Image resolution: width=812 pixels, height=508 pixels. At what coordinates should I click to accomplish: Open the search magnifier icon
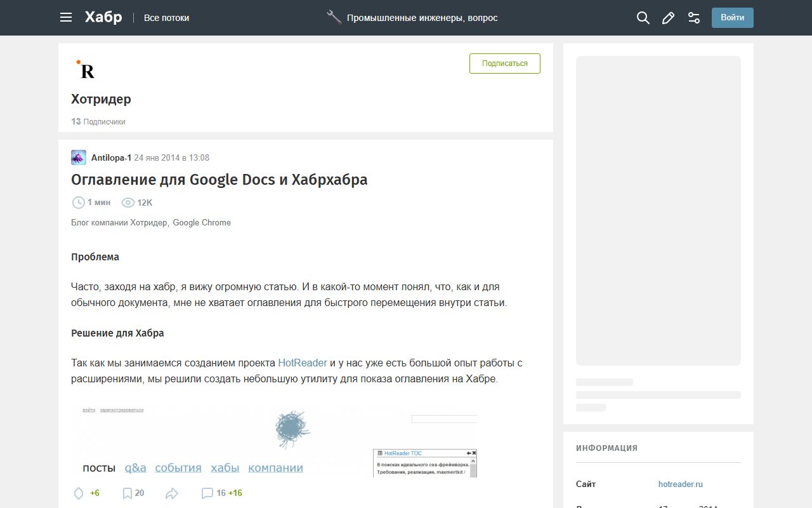tap(643, 18)
